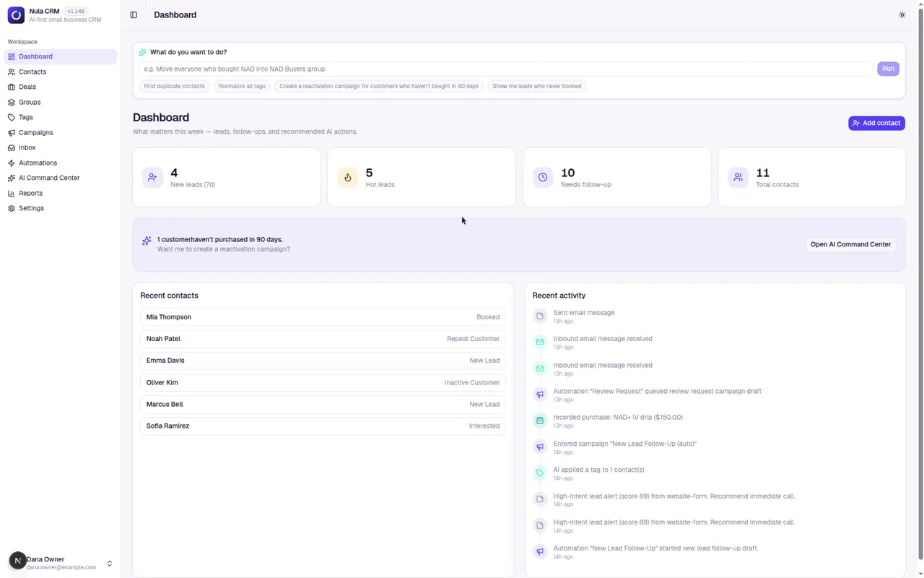The width and height of the screenshot is (924, 578).
Task: Click Open AI Command Center button
Action: click(850, 244)
